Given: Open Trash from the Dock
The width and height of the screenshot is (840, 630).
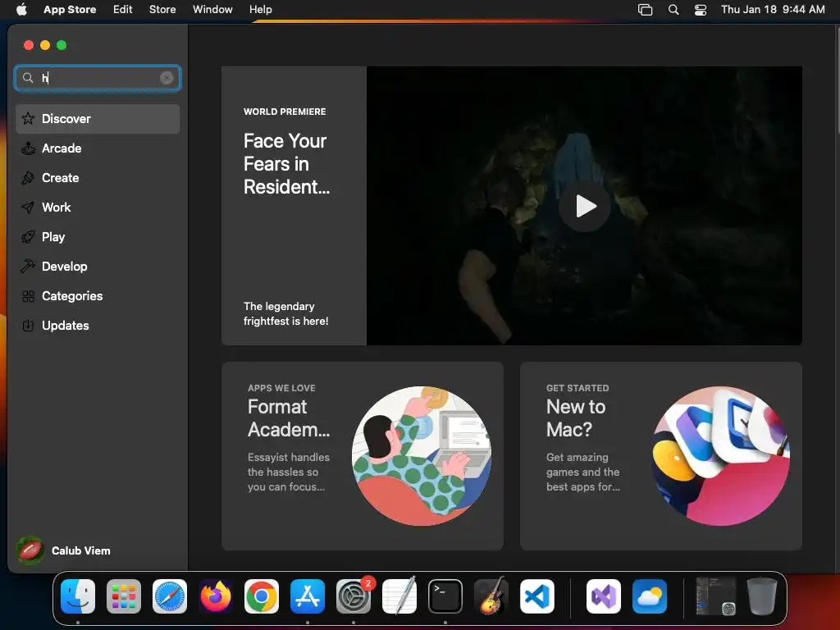Looking at the screenshot, I should (762, 596).
